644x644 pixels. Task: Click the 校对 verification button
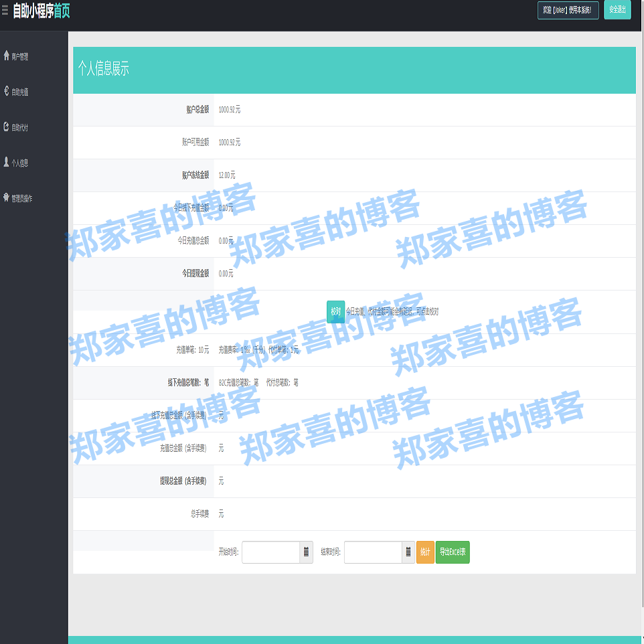pos(335,312)
